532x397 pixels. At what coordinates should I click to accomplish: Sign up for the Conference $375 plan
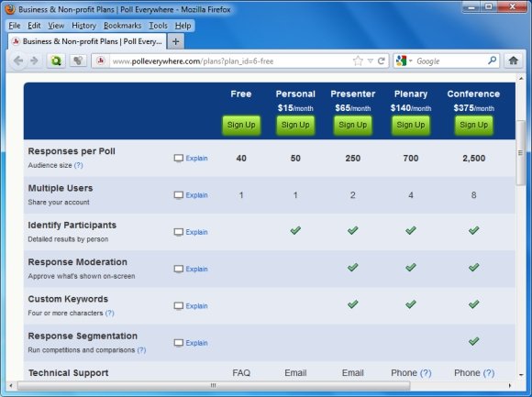(x=473, y=125)
